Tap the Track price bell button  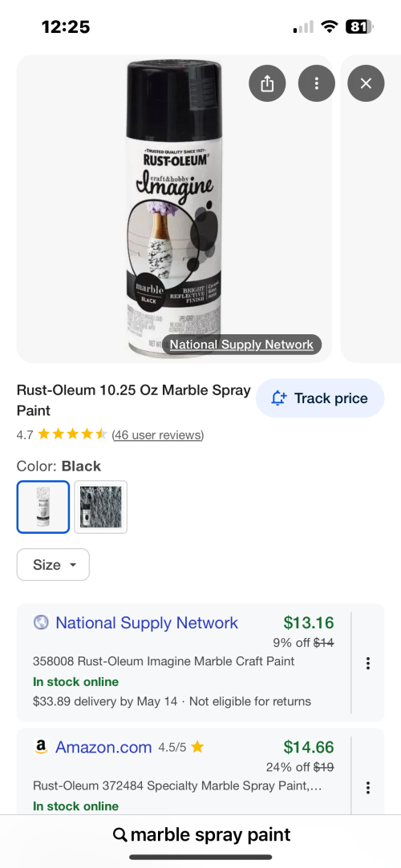tap(319, 398)
